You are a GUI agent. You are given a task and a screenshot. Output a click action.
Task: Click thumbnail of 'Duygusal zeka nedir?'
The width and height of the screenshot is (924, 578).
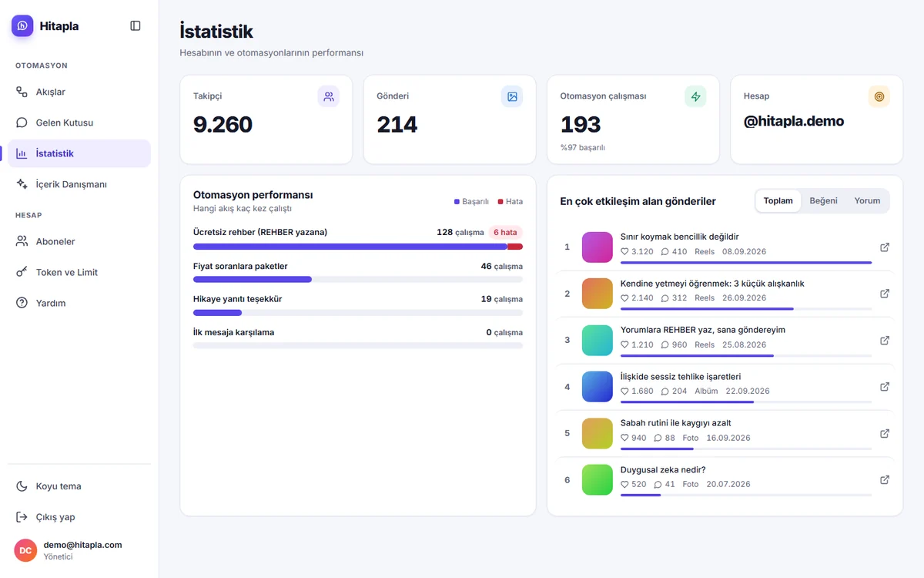pyautogui.click(x=597, y=479)
